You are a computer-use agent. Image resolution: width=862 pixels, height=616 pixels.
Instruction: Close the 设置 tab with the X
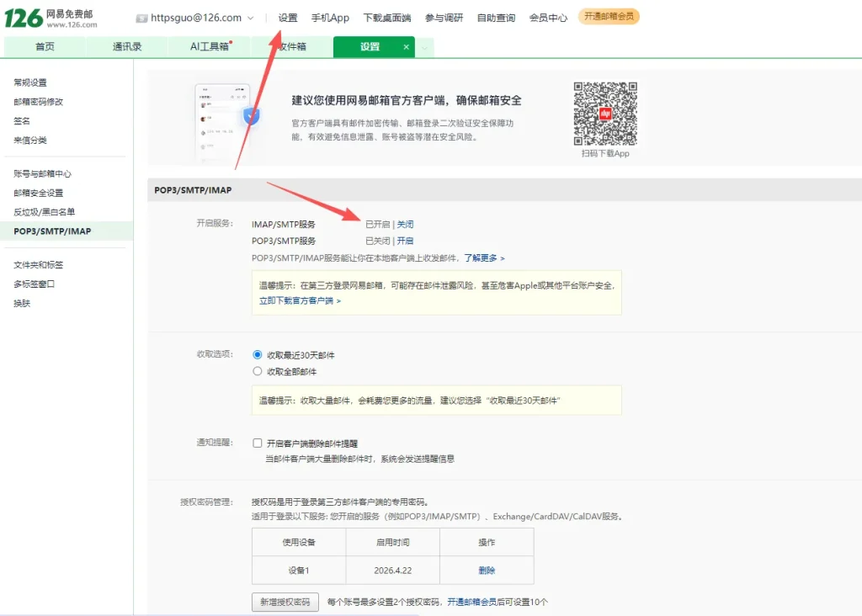pos(407,47)
